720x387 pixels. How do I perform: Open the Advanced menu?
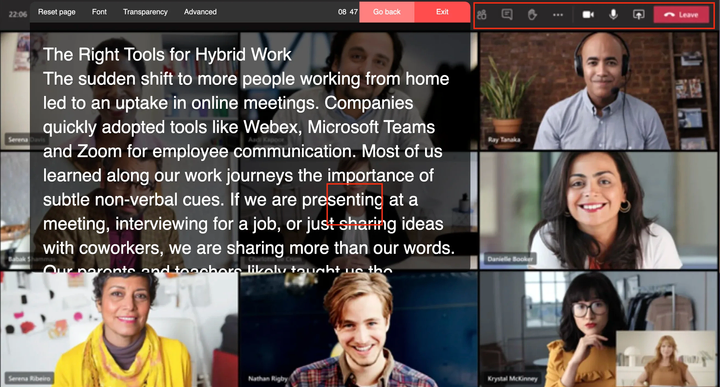coord(200,12)
